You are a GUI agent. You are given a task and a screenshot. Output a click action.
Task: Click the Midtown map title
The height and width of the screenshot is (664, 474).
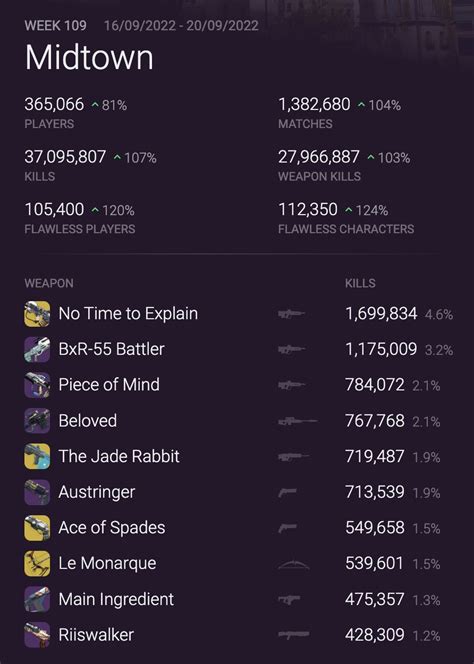coord(89,58)
